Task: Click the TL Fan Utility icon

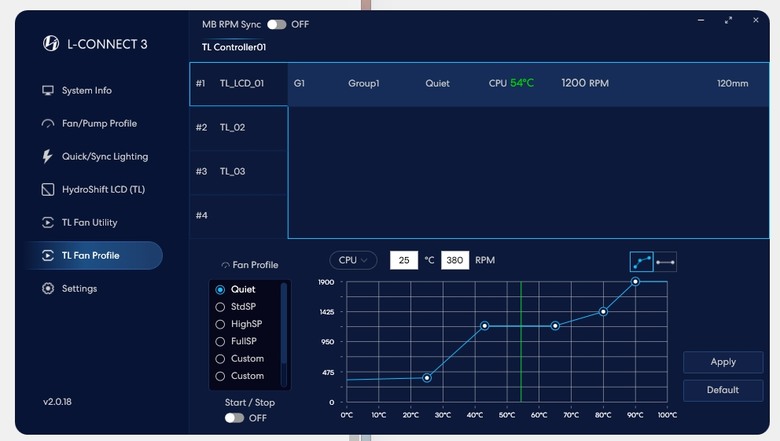Action: click(48, 222)
